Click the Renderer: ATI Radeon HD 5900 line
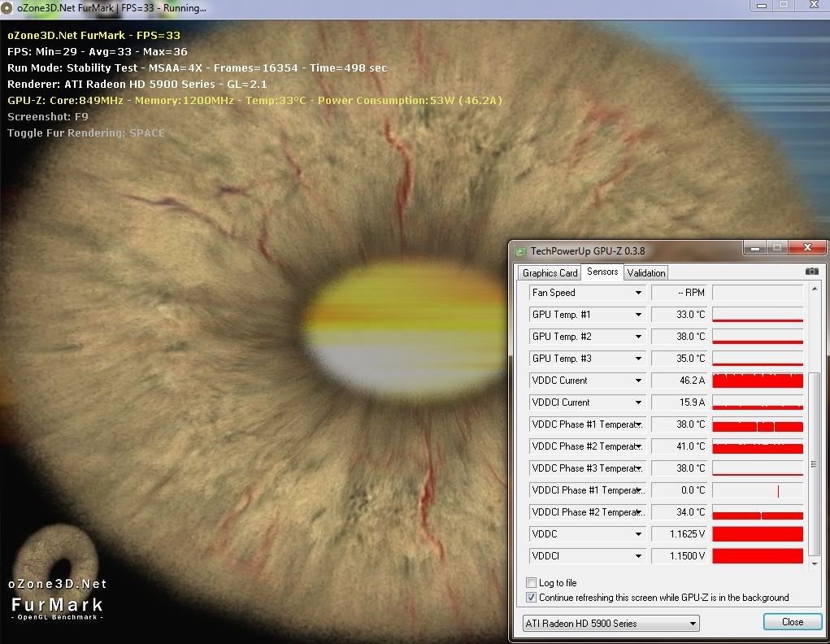 tap(137, 85)
